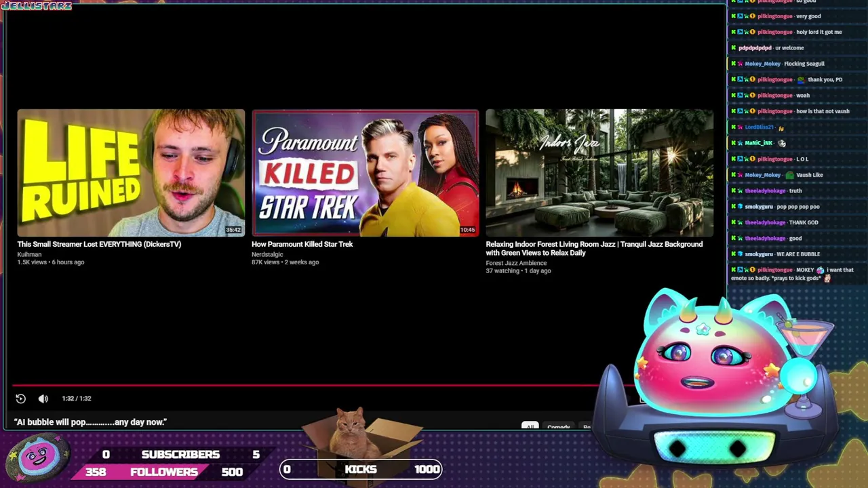This screenshot has width=868, height=488.
Task: Click '37 watching • 1 day ago' text
Action: [518, 271]
